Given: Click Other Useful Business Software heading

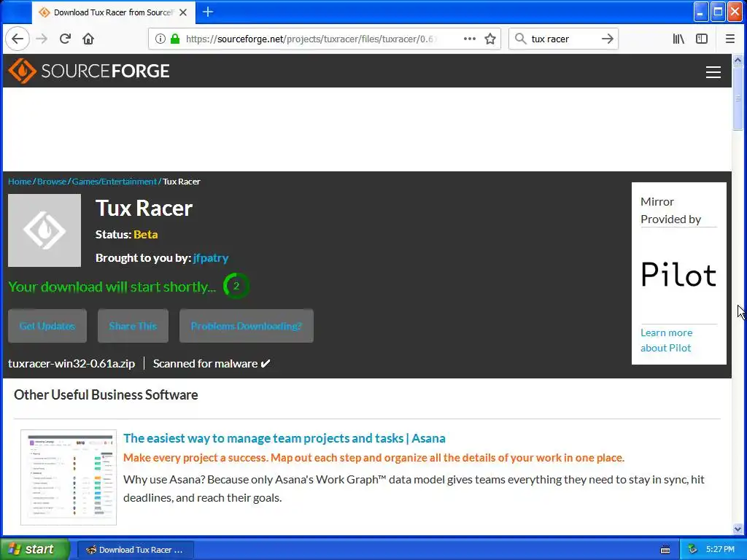Looking at the screenshot, I should click(106, 394).
